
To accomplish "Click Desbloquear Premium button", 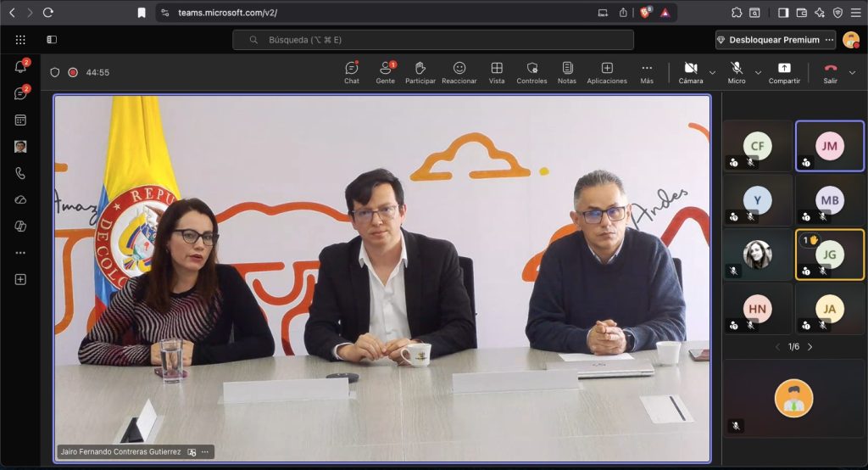I will coord(771,40).
